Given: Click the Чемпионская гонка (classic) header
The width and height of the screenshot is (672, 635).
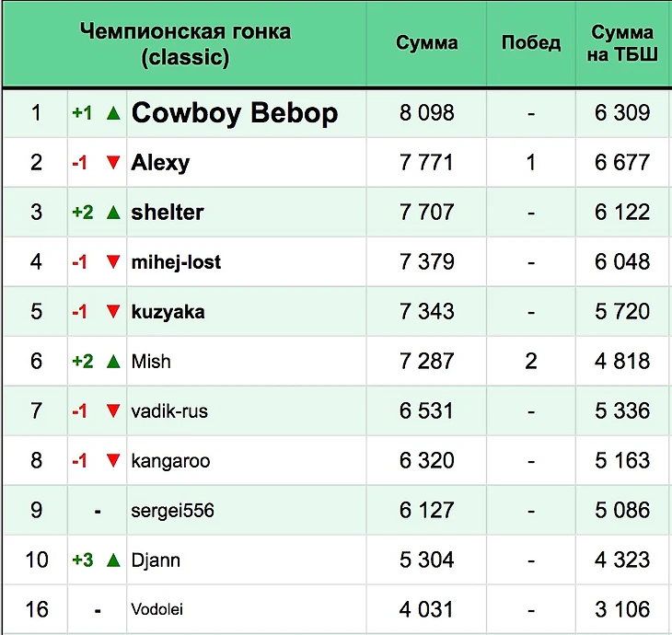Looking at the screenshot, I should 185,44.
